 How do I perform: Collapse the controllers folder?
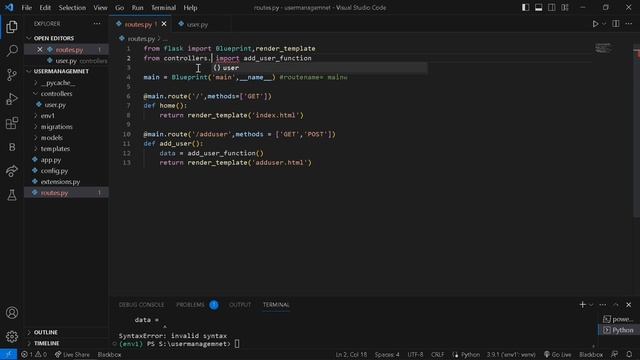tap(56, 94)
